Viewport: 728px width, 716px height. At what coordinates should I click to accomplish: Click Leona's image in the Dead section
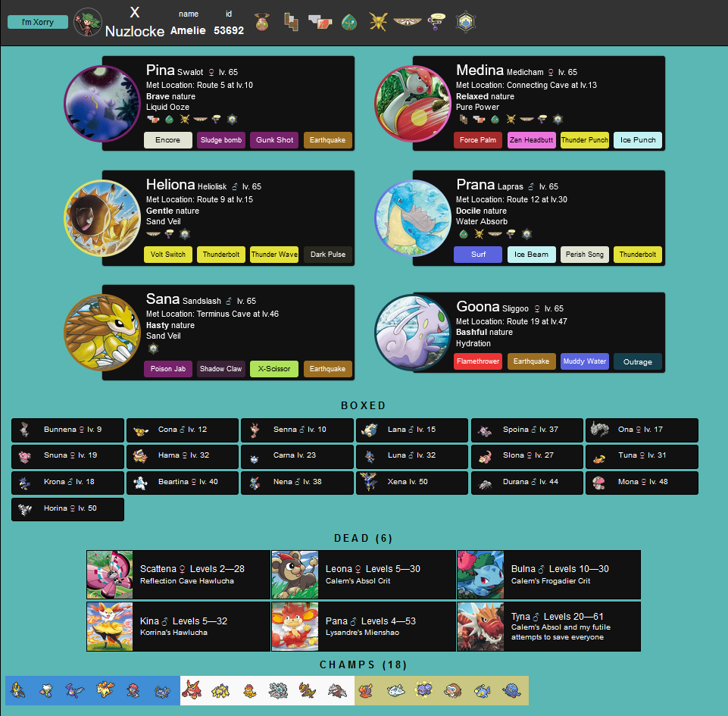pyautogui.click(x=295, y=575)
